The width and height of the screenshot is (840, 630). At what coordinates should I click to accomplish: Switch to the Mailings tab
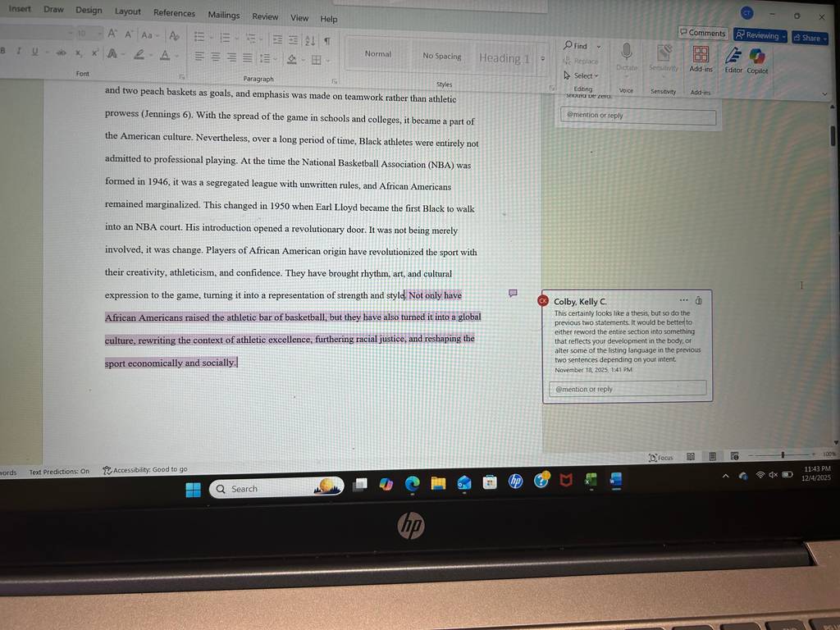pos(224,15)
